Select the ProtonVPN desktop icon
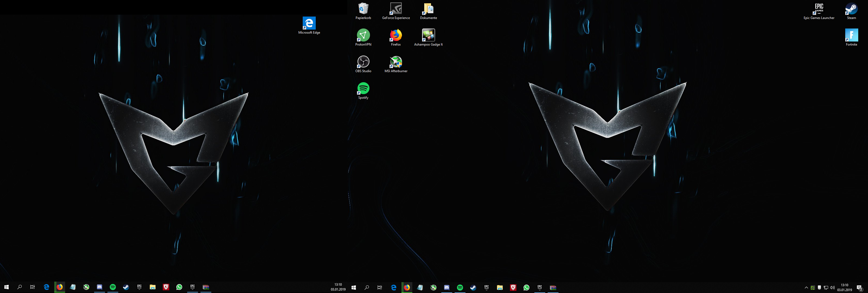This screenshot has height=293, width=868. pos(363,36)
